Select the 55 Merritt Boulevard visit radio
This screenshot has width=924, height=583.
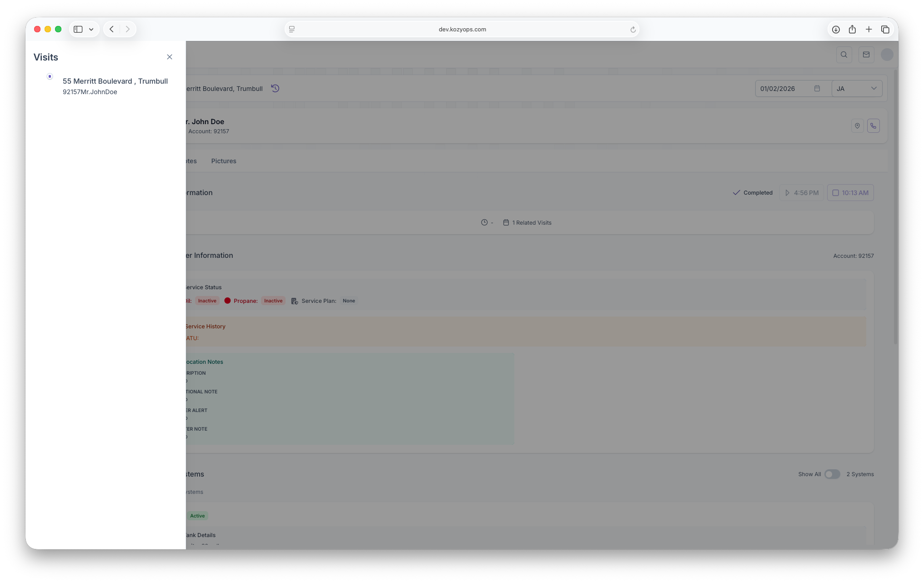pos(50,76)
